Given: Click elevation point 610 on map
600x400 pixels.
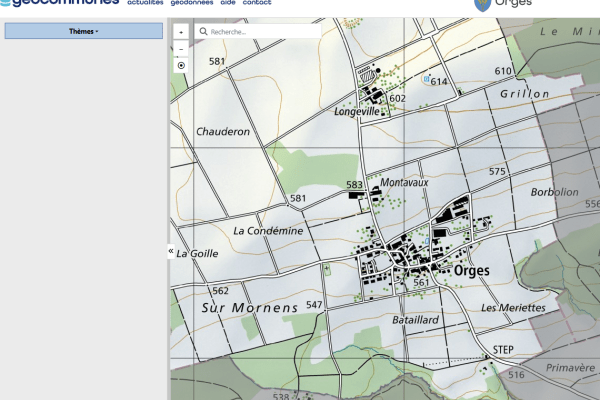Looking at the screenshot, I should [503, 71].
